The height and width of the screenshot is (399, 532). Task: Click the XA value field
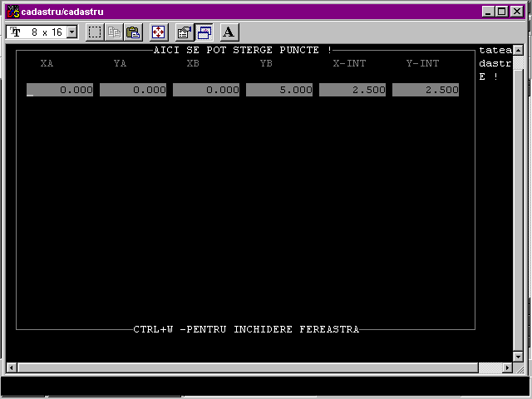point(60,90)
